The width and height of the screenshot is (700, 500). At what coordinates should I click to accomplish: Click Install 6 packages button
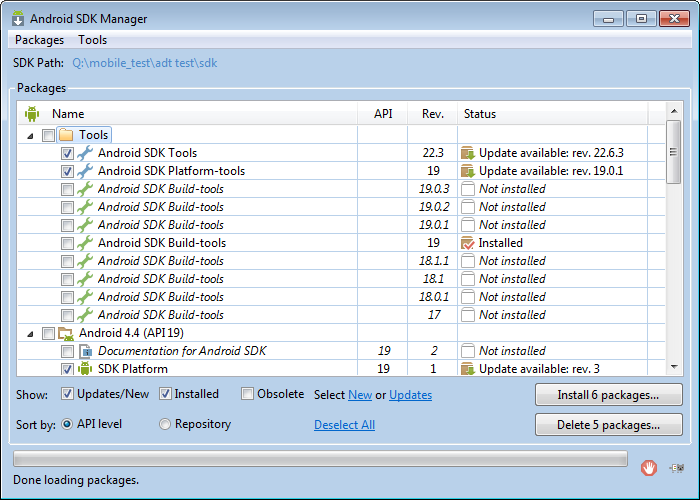(608, 395)
